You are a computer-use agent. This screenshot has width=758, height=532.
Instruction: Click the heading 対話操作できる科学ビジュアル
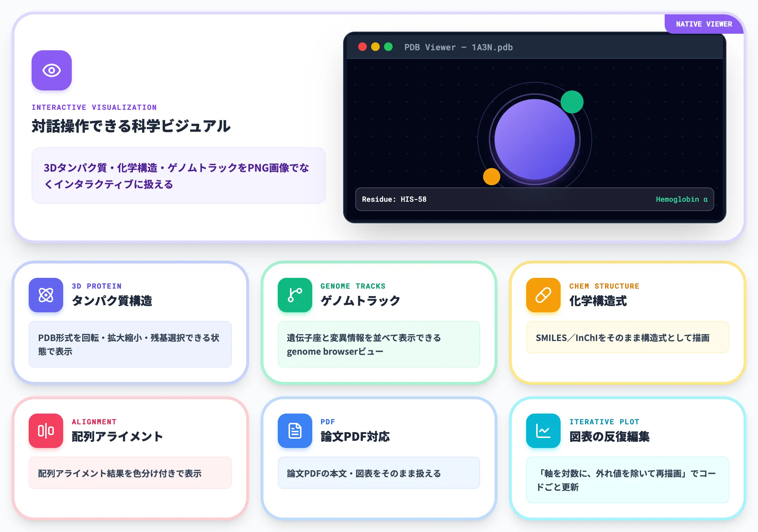coord(131,126)
